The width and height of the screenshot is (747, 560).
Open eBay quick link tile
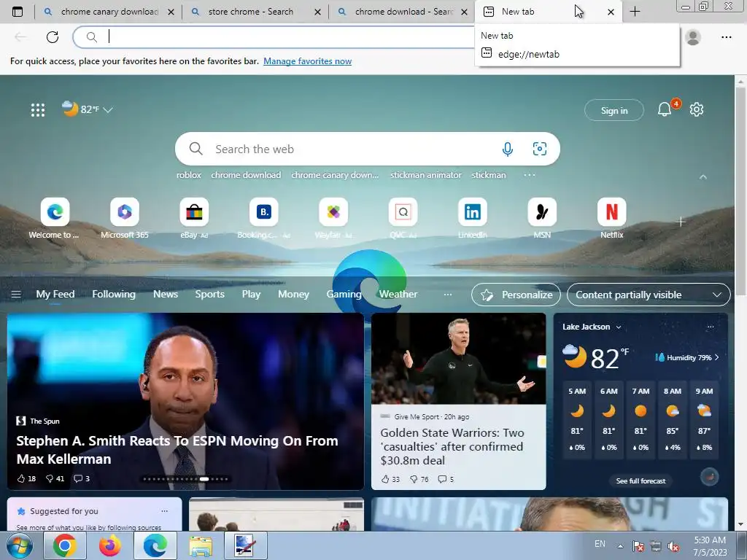coord(194,219)
